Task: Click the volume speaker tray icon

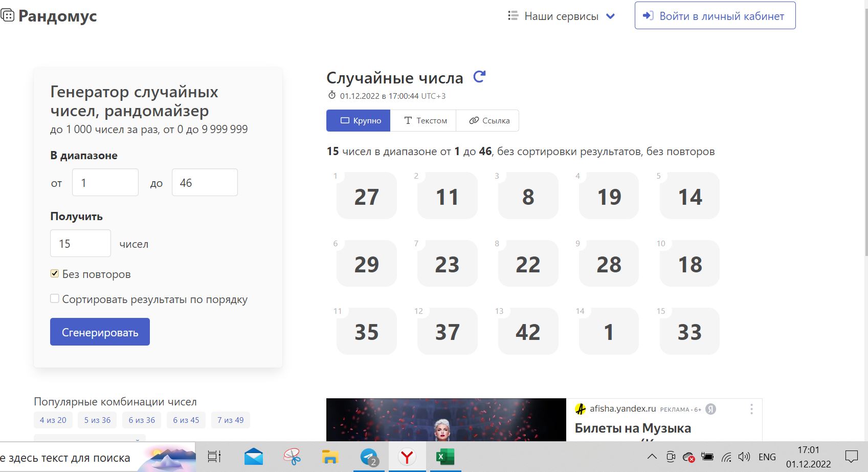Action: click(744, 457)
